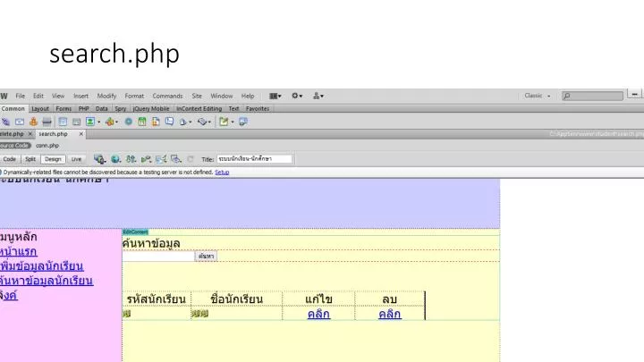Viewport: 644px width, 362px height.
Task: Switch to Split view
Action: 30,159
